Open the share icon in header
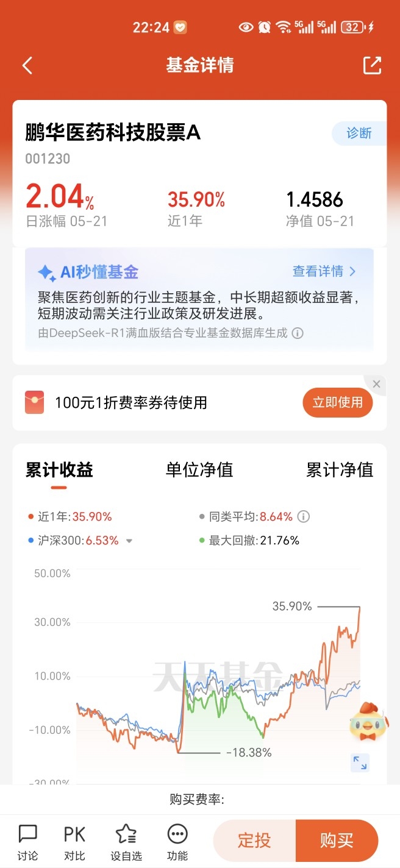 372,65
